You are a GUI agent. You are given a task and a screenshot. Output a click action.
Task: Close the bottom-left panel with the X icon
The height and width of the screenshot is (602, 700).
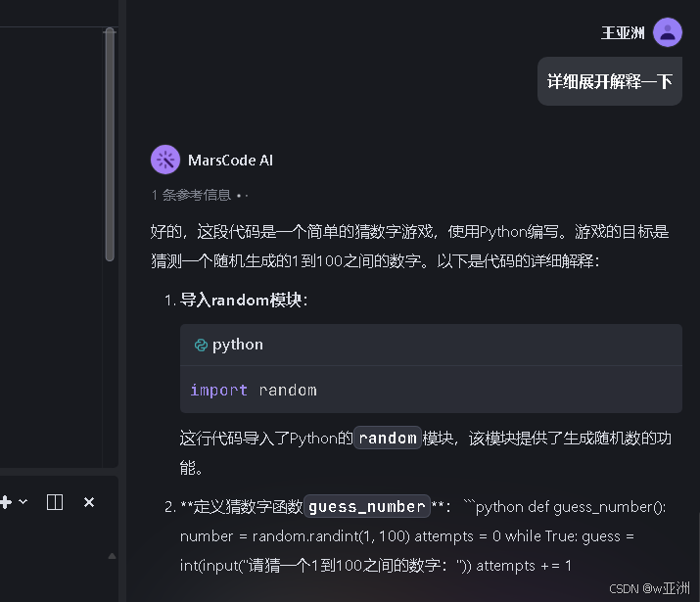coord(89,502)
